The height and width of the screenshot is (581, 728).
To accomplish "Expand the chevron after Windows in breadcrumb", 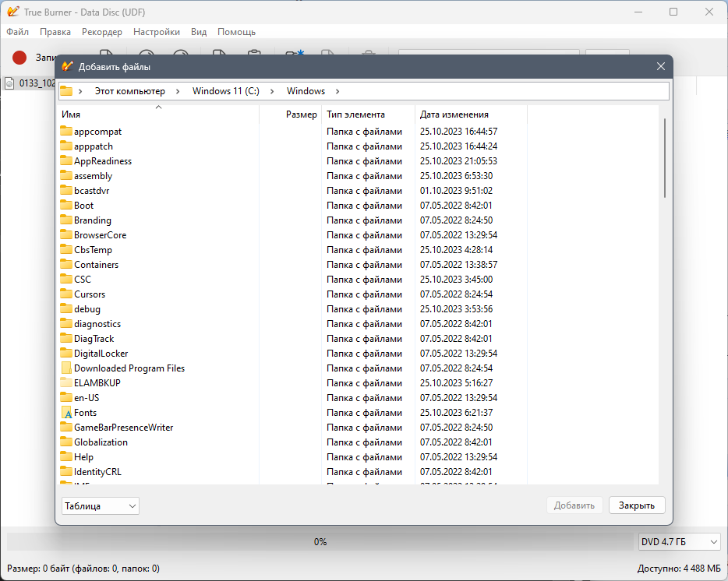I will click(x=337, y=91).
